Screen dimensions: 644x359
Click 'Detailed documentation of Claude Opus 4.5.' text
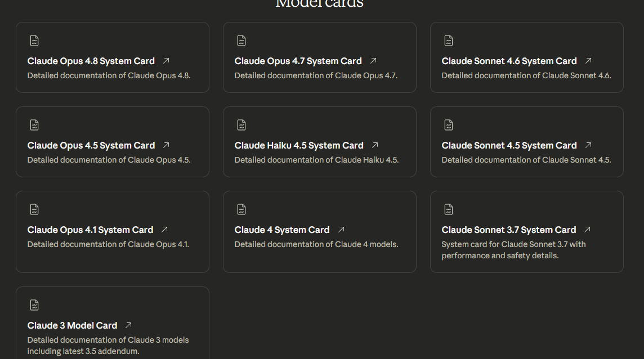[109, 160]
